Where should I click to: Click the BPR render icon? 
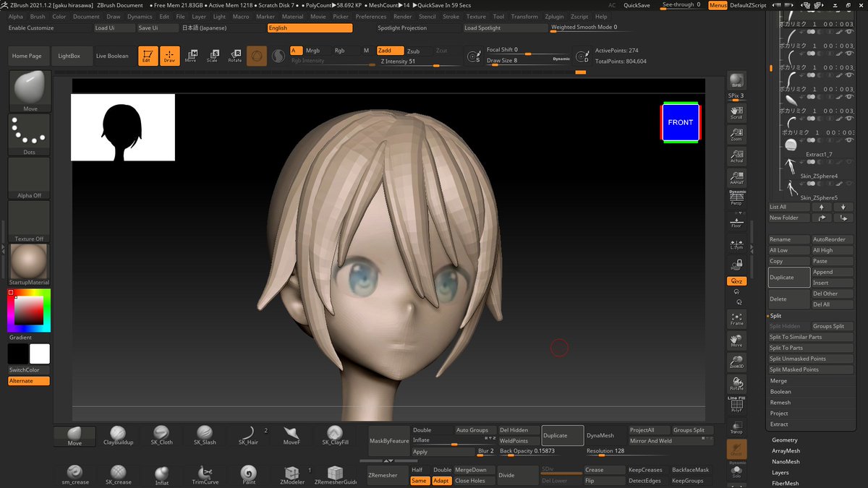[736, 82]
